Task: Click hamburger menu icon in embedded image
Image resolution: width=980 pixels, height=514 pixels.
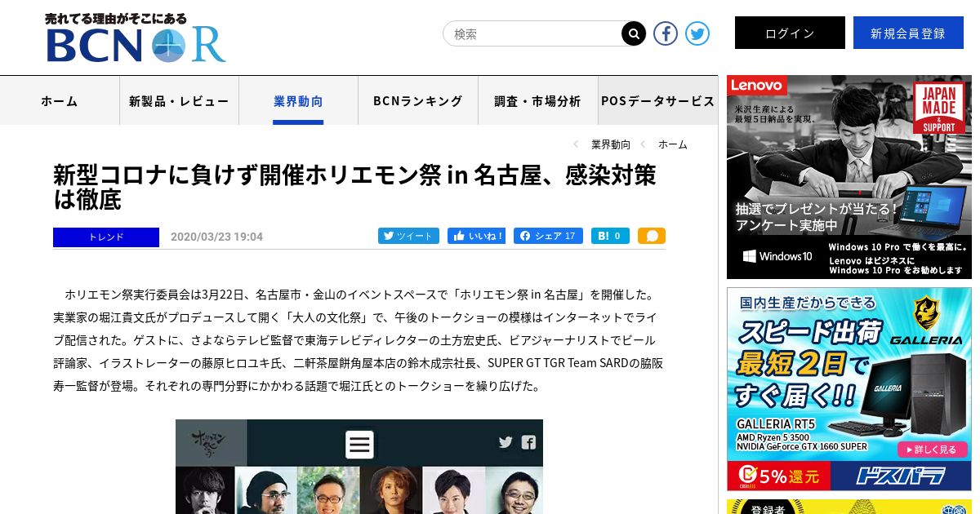Action: pyautogui.click(x=359, y=445)
